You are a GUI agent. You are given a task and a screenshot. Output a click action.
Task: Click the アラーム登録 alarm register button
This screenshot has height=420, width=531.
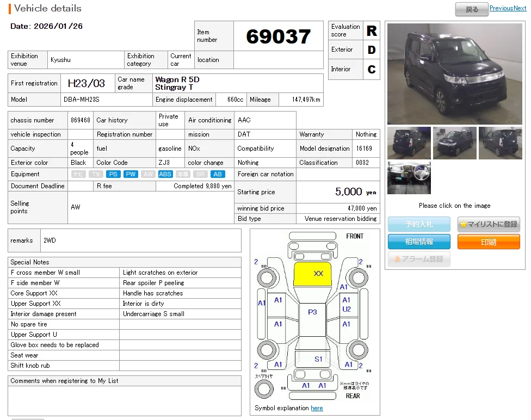point(419,259)
